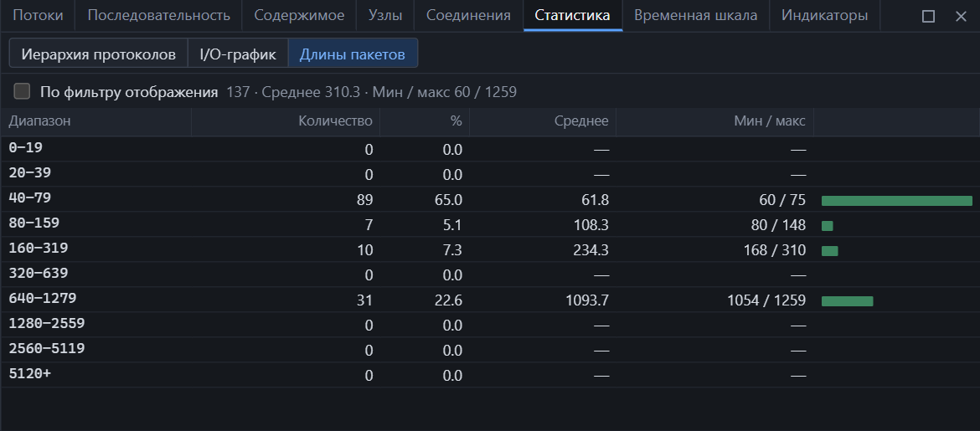Open the Индикаторы tab

(x=824, y=16)
